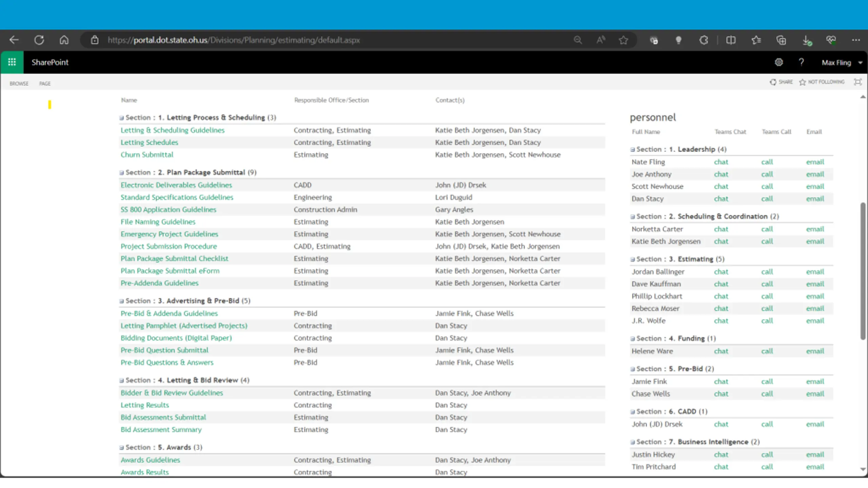
Task: Open the PAGE ribbon tab
Action: click(45, 83)
